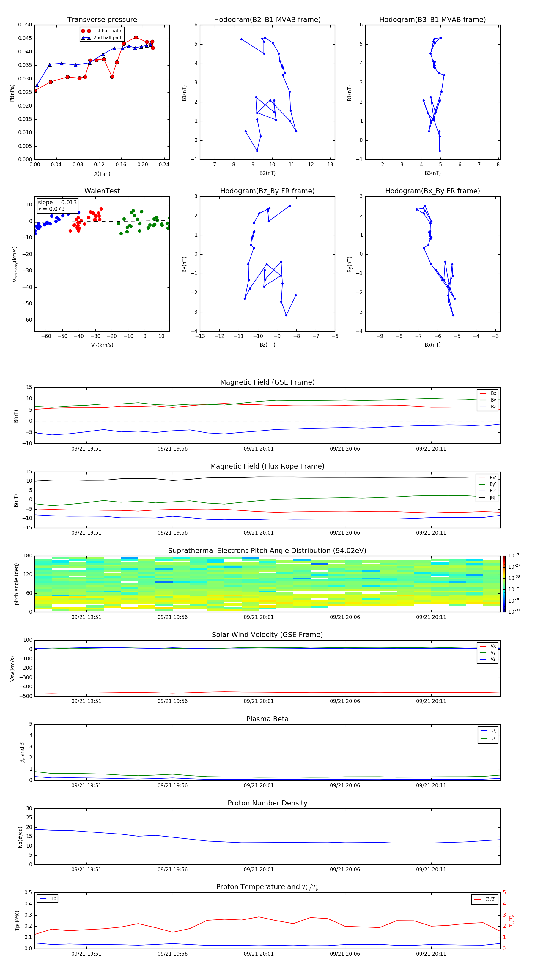Click the 'r = 0.079' annotation

tap(51, 209)
